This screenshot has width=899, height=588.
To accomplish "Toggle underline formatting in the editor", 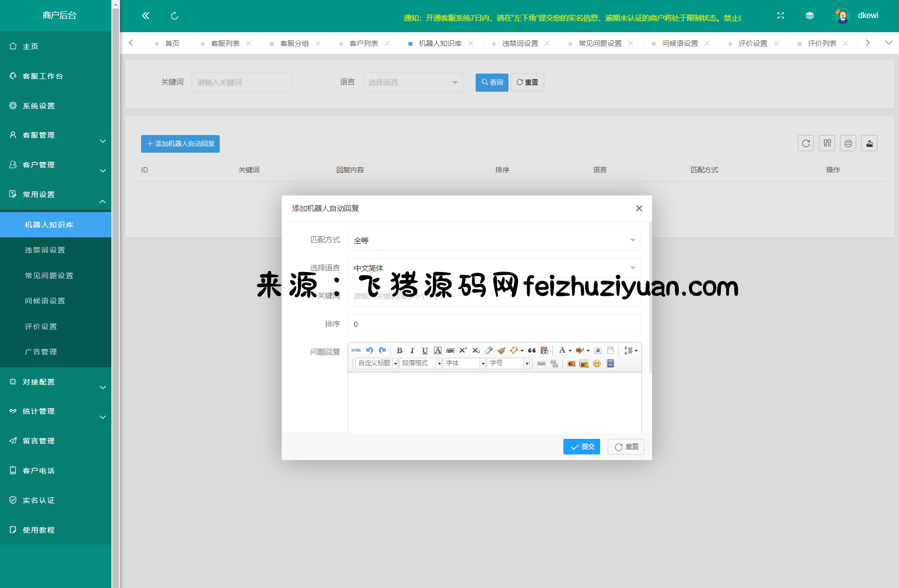I will 425,351.
